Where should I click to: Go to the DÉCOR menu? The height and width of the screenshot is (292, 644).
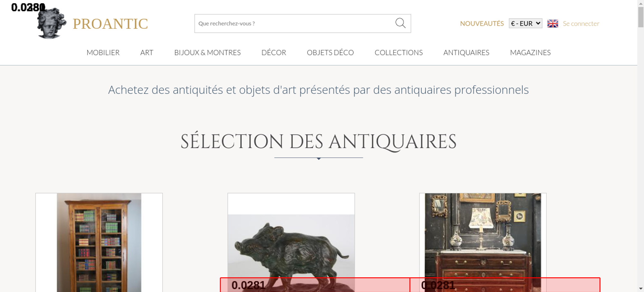pyautogui.click(x=274, y=52)
